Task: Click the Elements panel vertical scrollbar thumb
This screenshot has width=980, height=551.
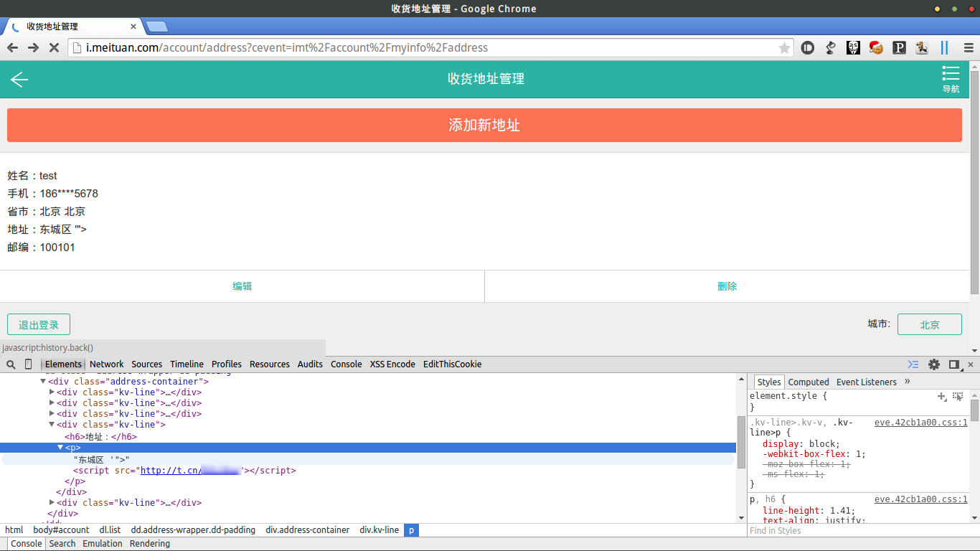Action: 741,441
